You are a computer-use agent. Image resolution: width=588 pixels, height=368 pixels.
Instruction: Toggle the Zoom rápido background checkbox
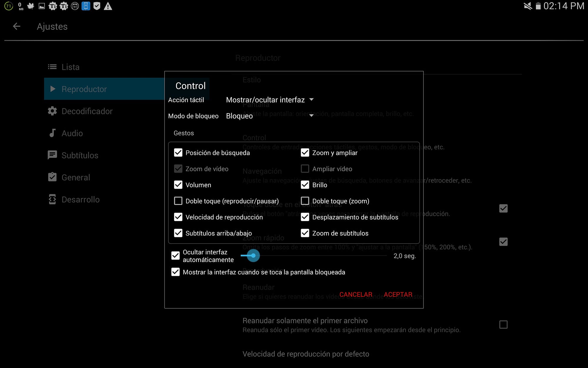503,242
